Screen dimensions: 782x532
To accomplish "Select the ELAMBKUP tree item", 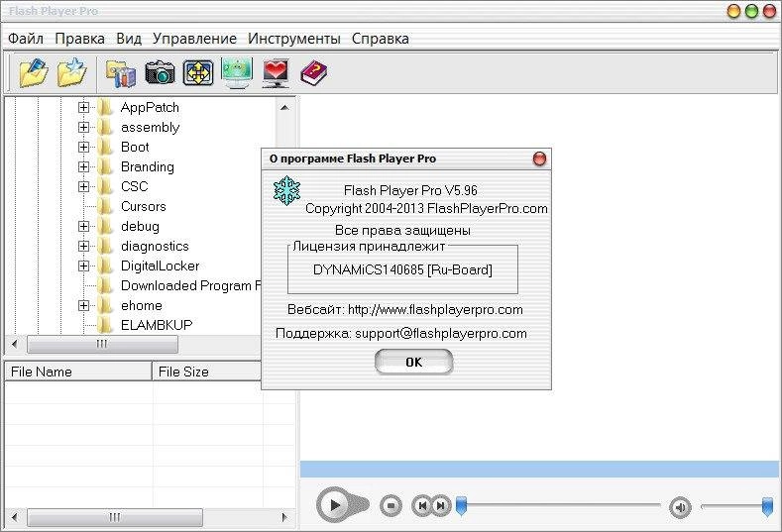I will 157,325.
